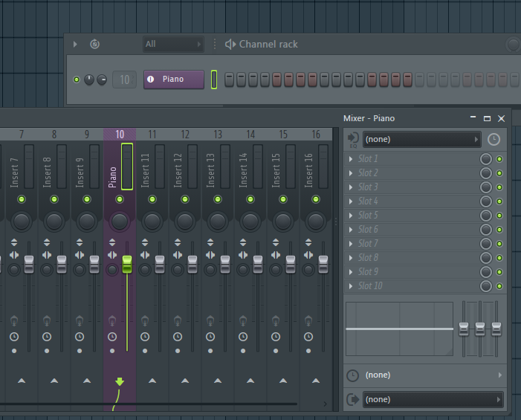
Task: Click the mixer output routing icon
Action: pos(352,399)
